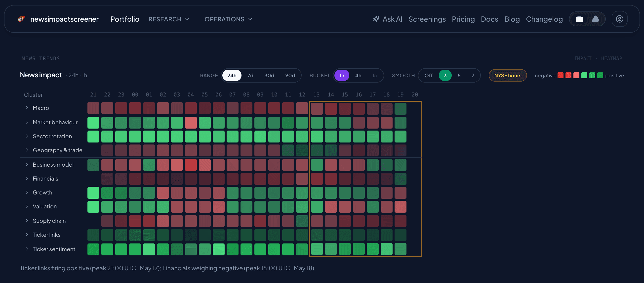Switch to briefcase portfolio mode icon
The image size is (644, 283).
click(x=579, y=19)
